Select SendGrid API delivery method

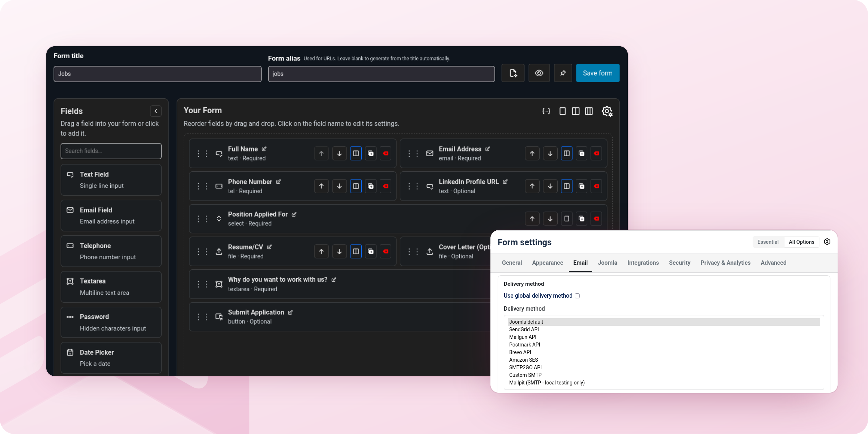pos(664,329)
